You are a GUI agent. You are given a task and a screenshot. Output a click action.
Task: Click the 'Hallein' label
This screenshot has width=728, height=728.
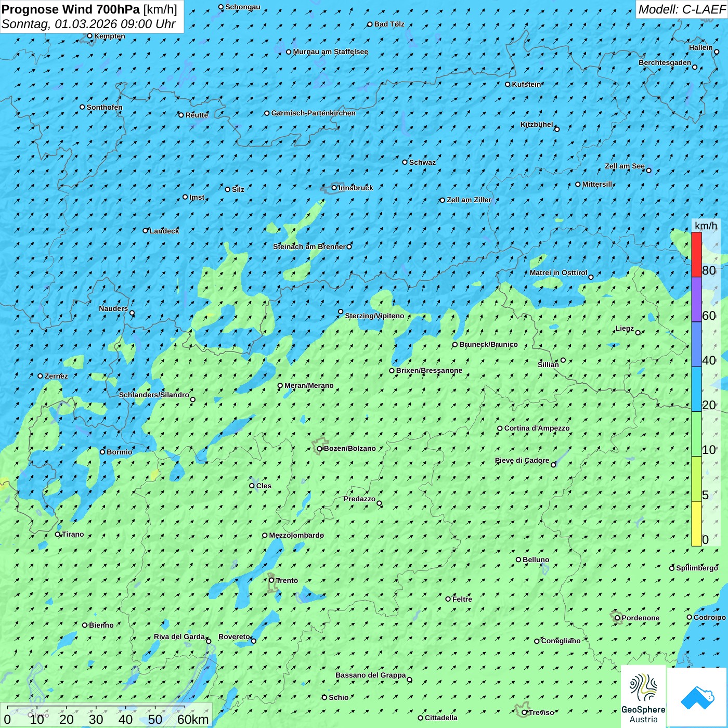point(701,47)
